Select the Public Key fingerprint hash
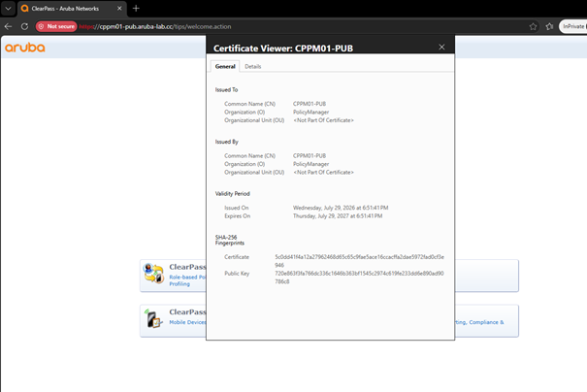The width and height of the screenshot is (587, 392). (359, 278)
